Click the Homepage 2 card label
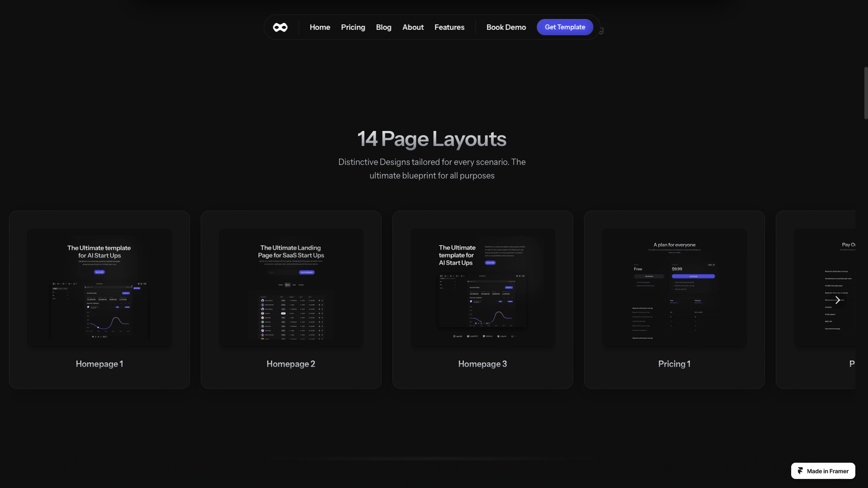 click(291, 364)
